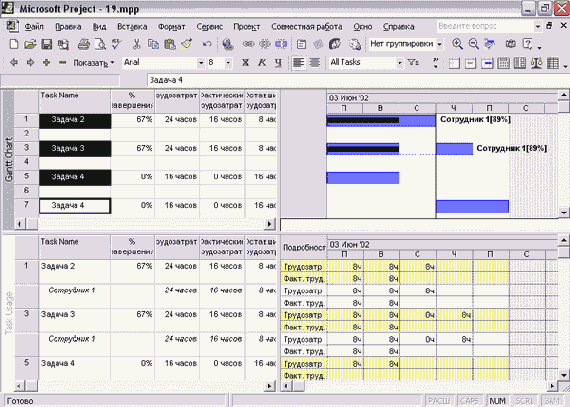Toggle Italic formatting button
The width and height of the screenshot is (570, 407).
(262, 63)
